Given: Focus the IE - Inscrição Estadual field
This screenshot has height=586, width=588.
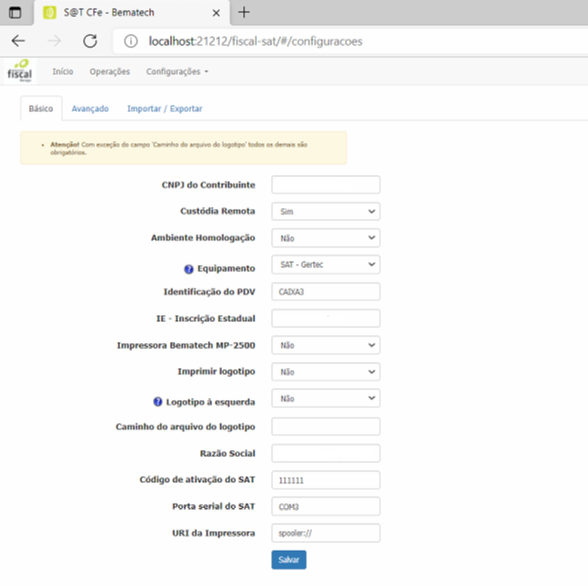Looking at the screenshot, I should (x=326, y=318).
